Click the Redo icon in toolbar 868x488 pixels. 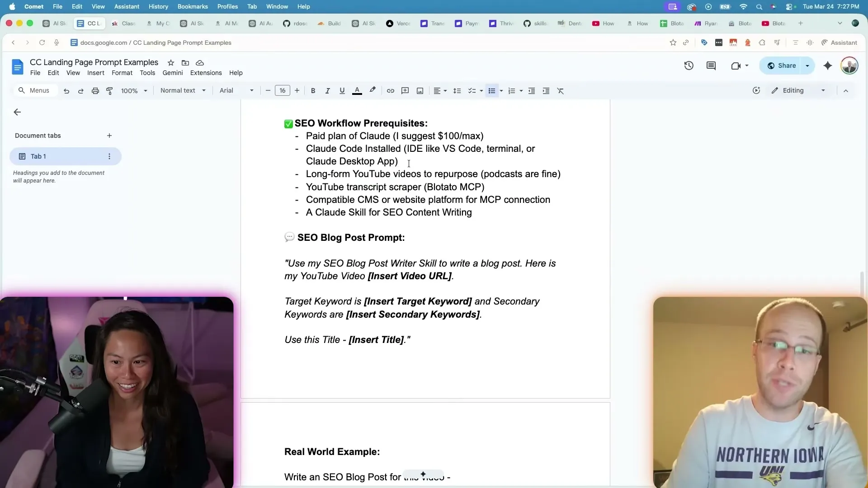81,91
